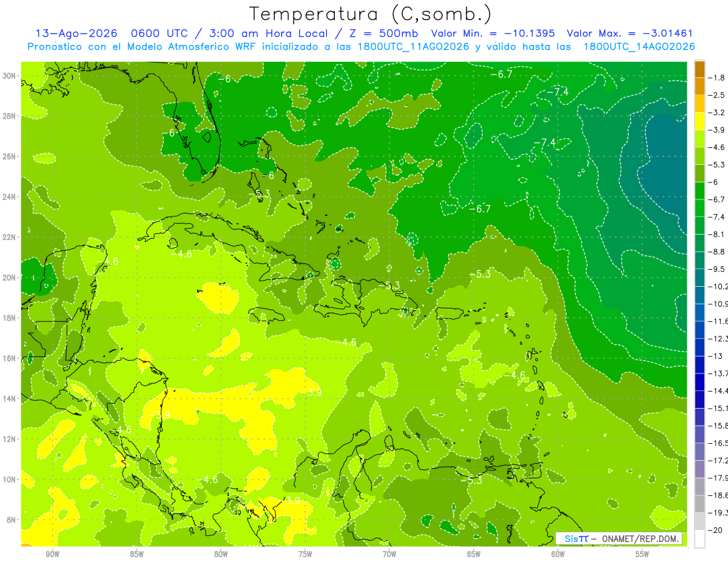Click the "65W" longitude axis label
The image size is (728, 562).
click(474, 554)
